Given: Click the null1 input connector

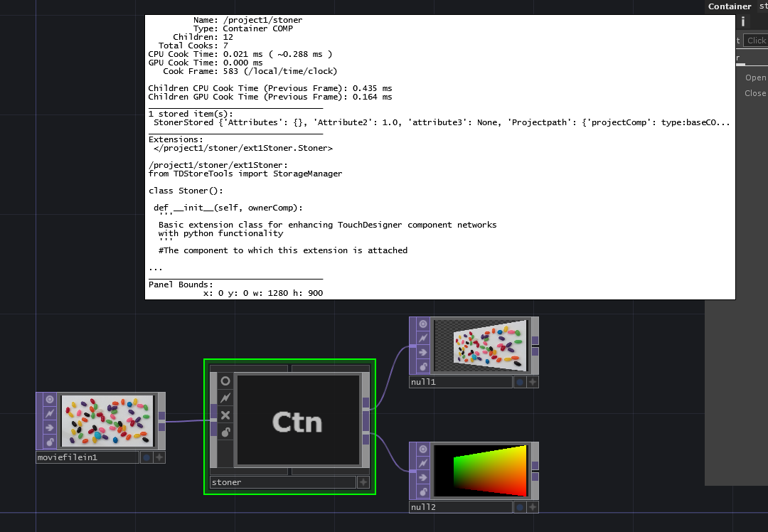Looking at the screenshot, I should 412,346.
